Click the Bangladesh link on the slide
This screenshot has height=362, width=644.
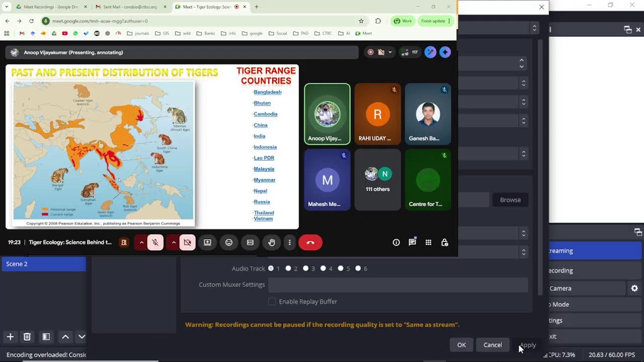(268, 92)
